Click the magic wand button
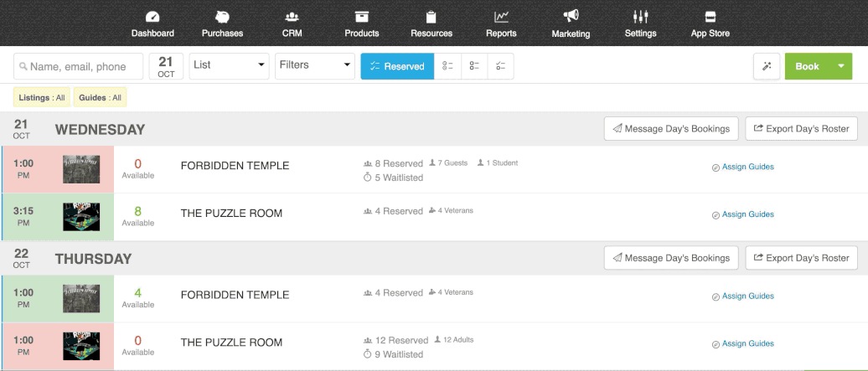The image size is (868, 371). [x=767, y=66]
